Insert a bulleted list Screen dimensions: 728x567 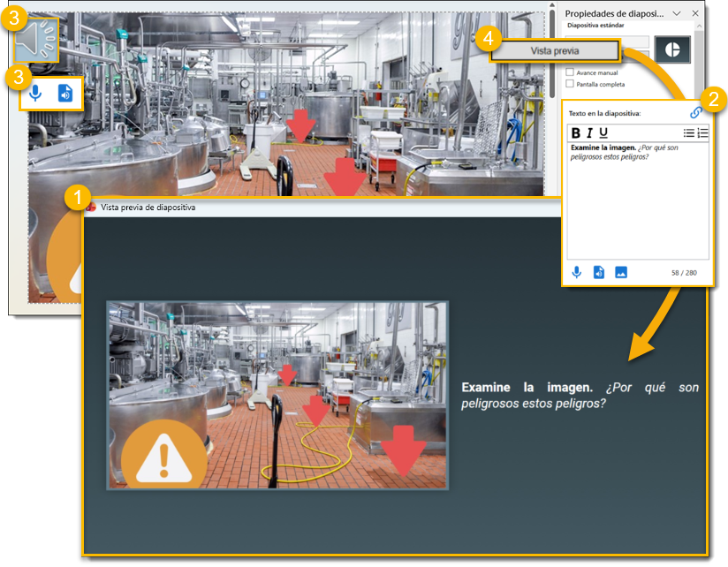click(x=688, y=132)
